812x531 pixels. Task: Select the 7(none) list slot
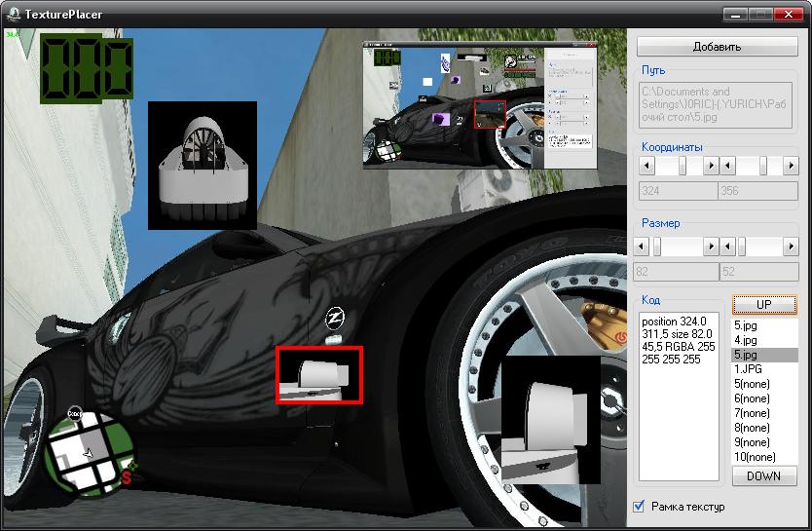pos(764,413)
